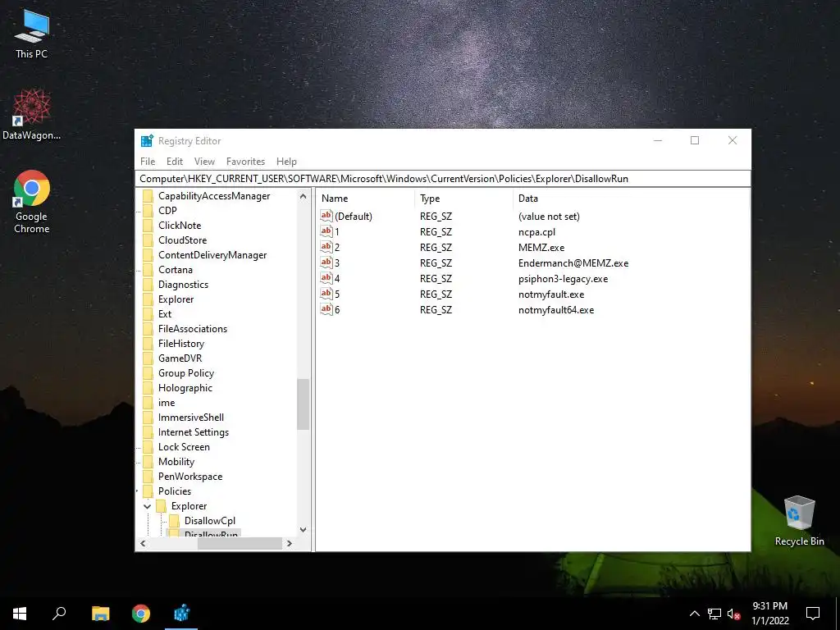
Task: Click the Registry Editor title bar icon
Action: tap(147, 141)
